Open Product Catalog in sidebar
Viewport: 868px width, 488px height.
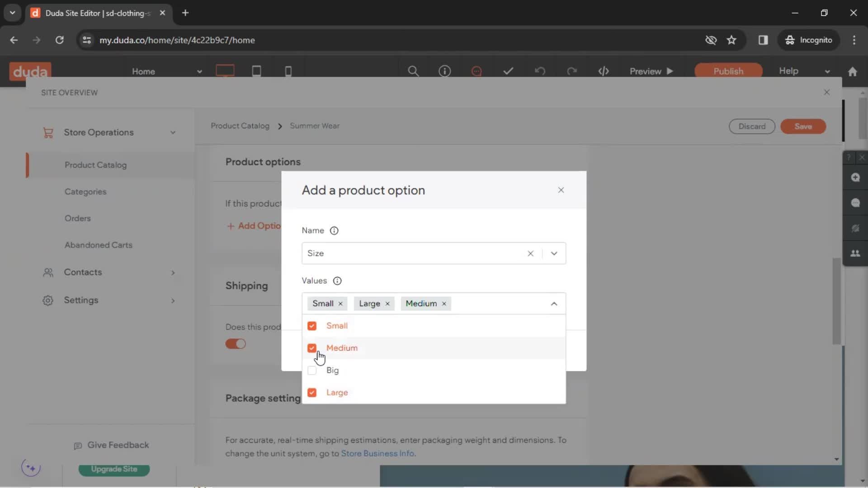coord(95,165)
